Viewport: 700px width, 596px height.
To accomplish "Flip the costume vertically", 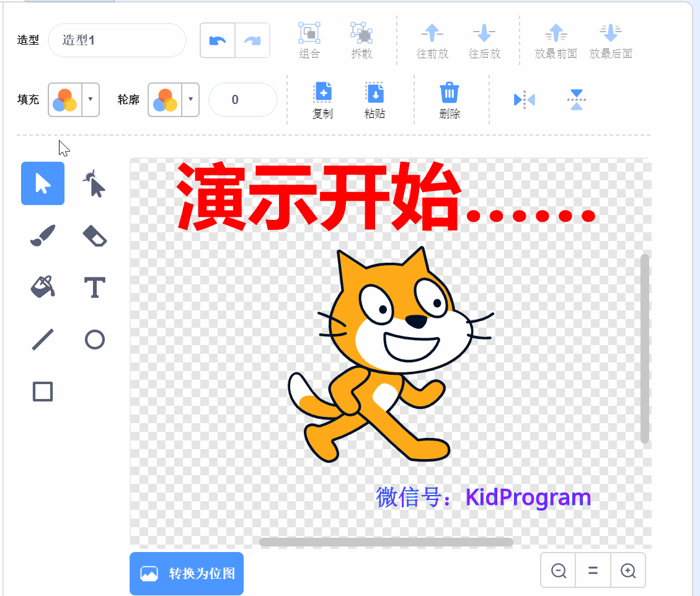I will point(577,100).
